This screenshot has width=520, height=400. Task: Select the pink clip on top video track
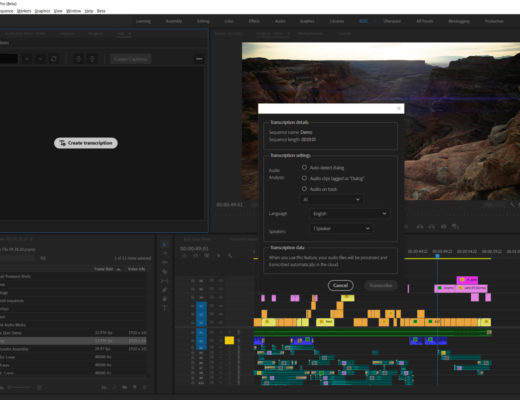467,280
